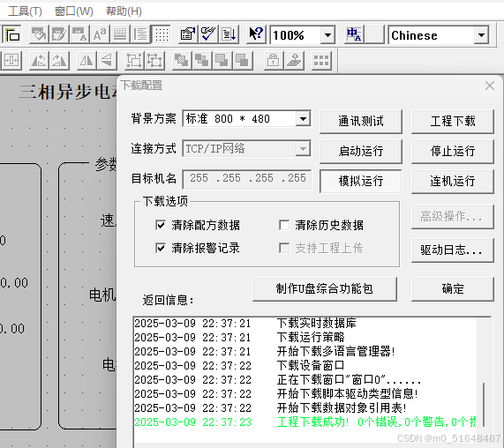Viewport: 504px width, 448px height.
Task: Click the third layer-order icon
Action: click(x=222, y=60)
